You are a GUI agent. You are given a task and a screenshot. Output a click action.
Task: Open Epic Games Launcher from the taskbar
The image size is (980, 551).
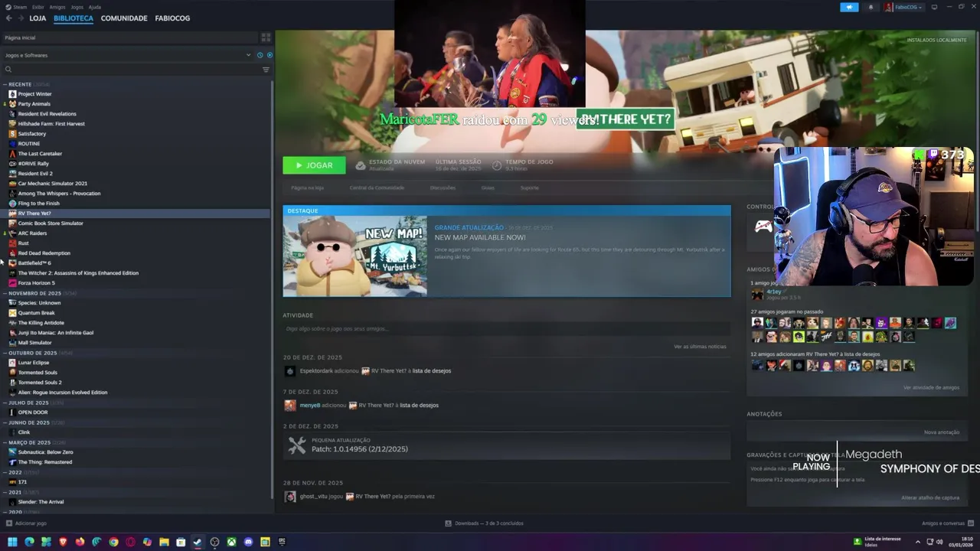tap(282, 542)
